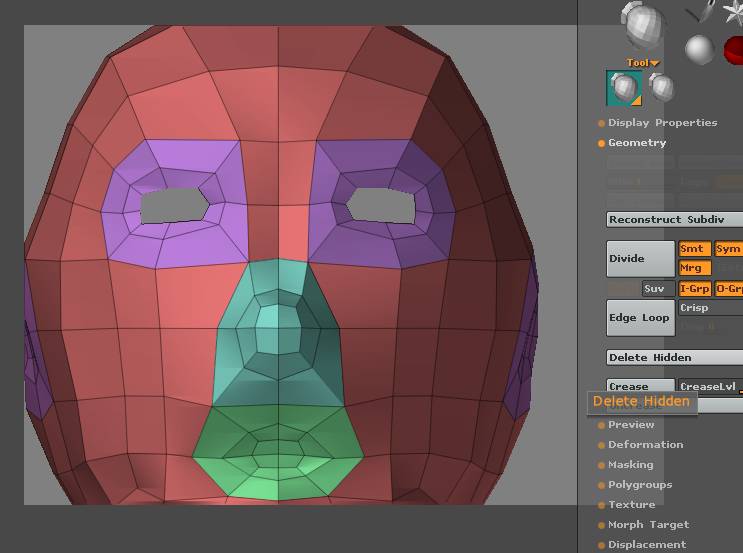The image size is (743, 553).
Task: Expand the Display Properties section
Action: (x=662, y=123)
